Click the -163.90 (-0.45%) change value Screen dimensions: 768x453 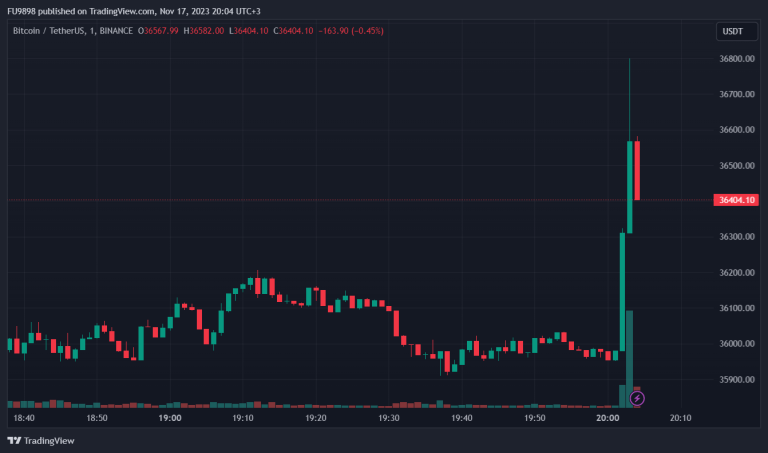[x=349, y=31]
